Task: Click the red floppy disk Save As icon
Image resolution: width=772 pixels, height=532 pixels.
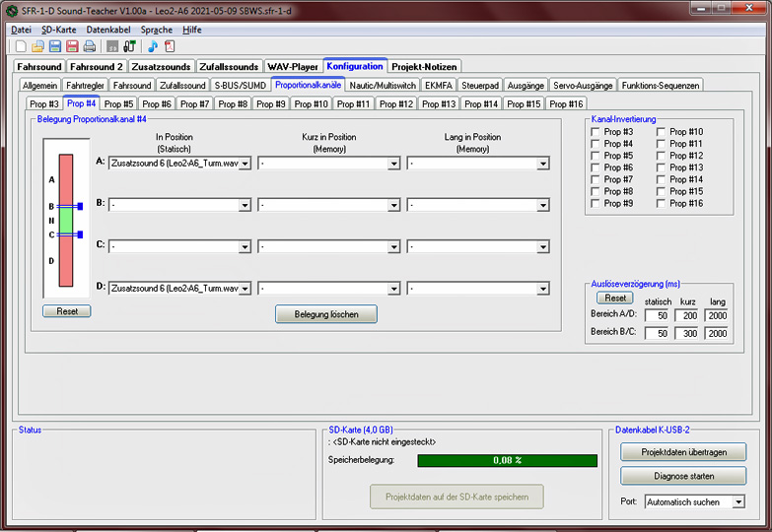Action: coord(72,46)
